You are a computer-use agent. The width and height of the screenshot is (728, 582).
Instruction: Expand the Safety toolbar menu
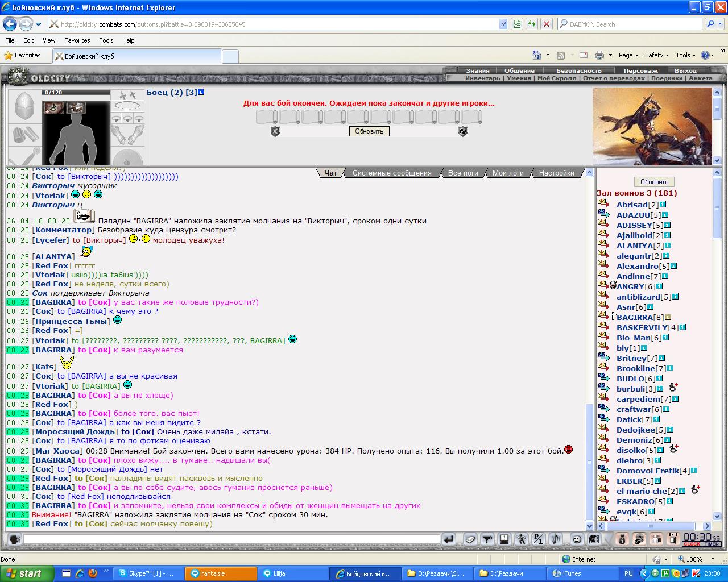(x=657, y=55)
